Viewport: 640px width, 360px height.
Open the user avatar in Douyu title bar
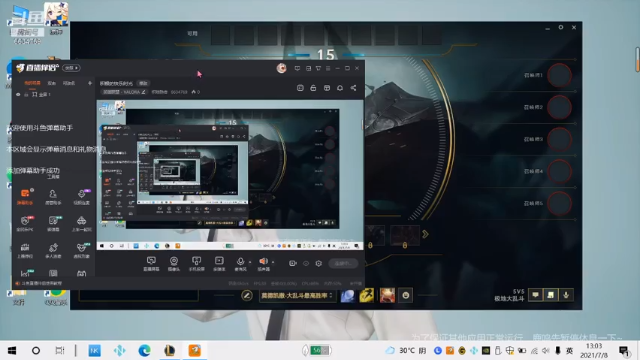[x=282, y=68]
